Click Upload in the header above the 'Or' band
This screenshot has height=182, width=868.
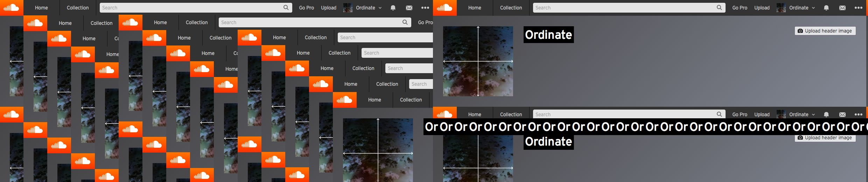pos(762,114)
